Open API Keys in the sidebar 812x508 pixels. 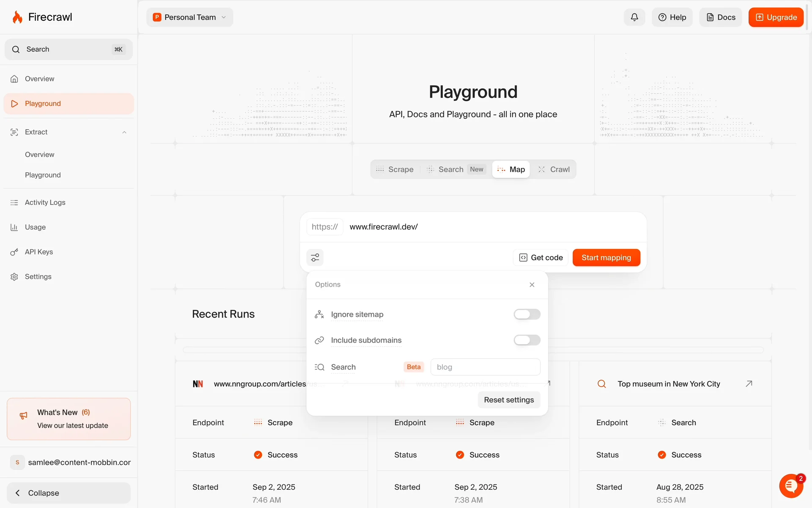(39, 252)
